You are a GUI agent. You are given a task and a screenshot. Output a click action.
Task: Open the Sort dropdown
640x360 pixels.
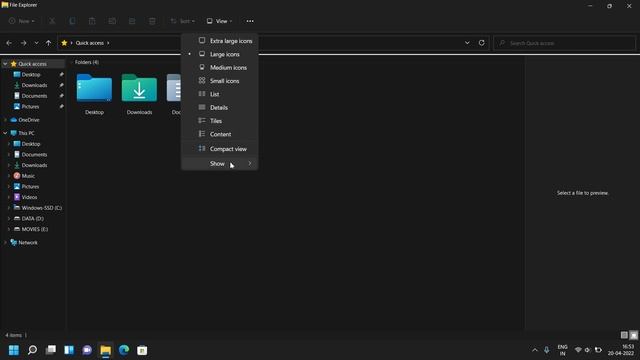click(183, 21)
